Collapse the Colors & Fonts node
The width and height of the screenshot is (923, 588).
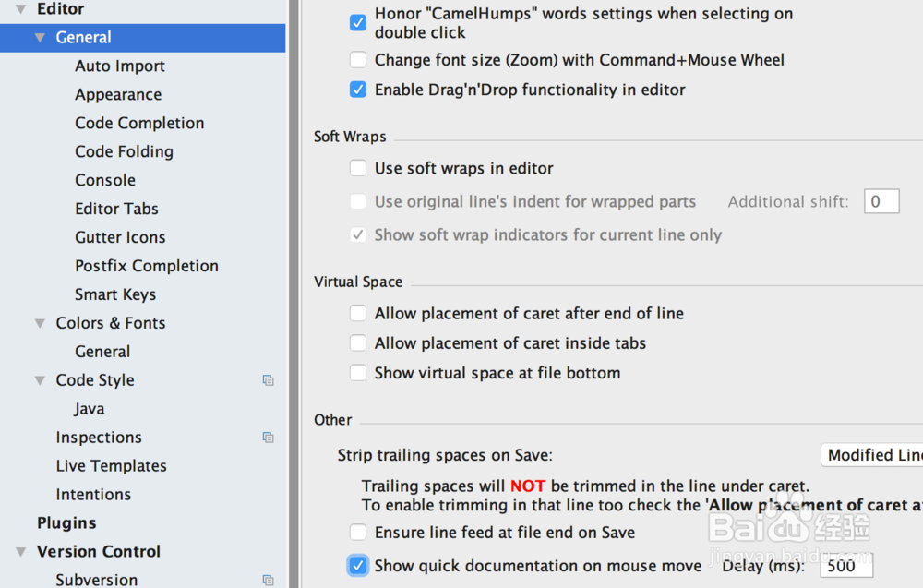click(40, 323)
